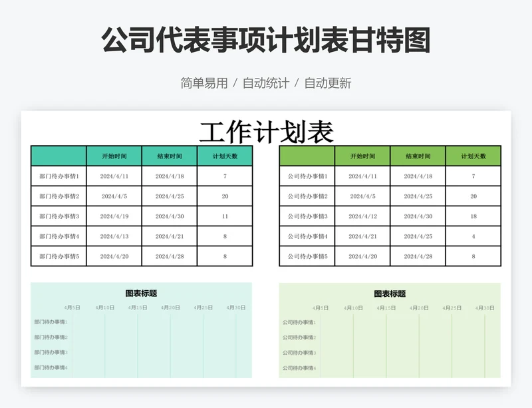This screenshot has height=408, width=532.
Task: Select start date 2024/4/20 of 公司待办事情5
Action: (x=362, y=256)
